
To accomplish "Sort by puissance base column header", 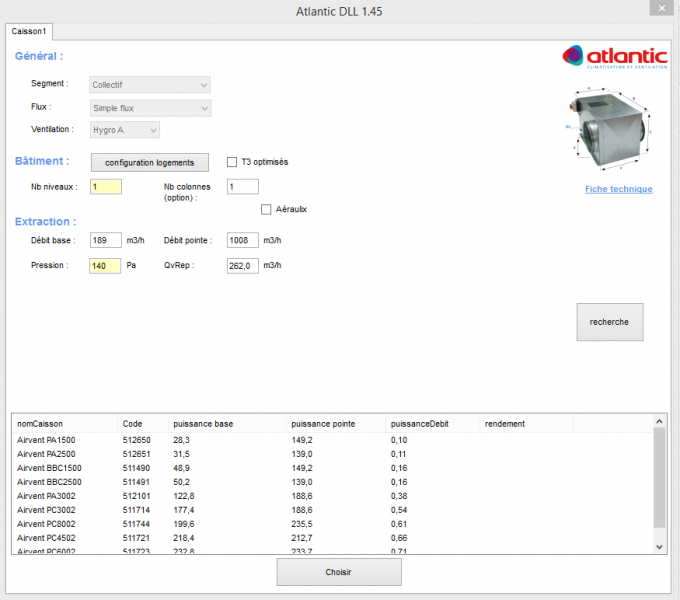I will [x=227, y=424].
